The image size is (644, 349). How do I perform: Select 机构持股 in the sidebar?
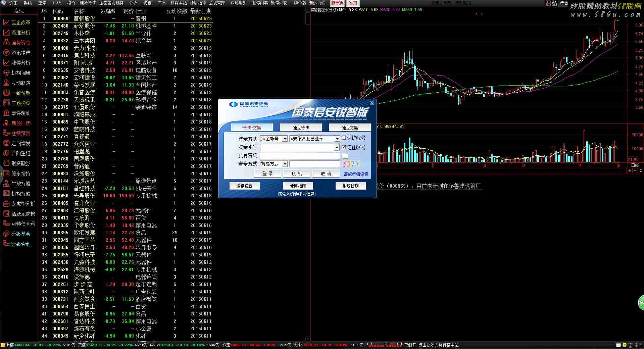(x=17, y=194)
